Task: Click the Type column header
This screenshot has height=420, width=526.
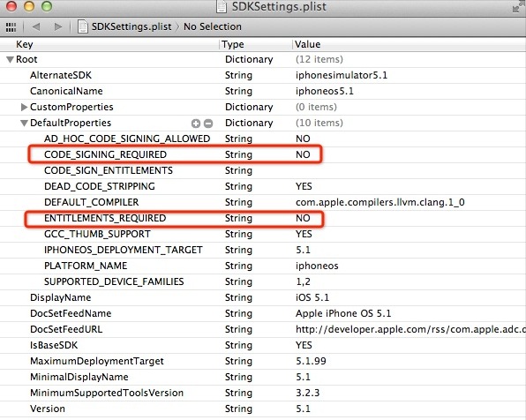Action: [233, 44]
